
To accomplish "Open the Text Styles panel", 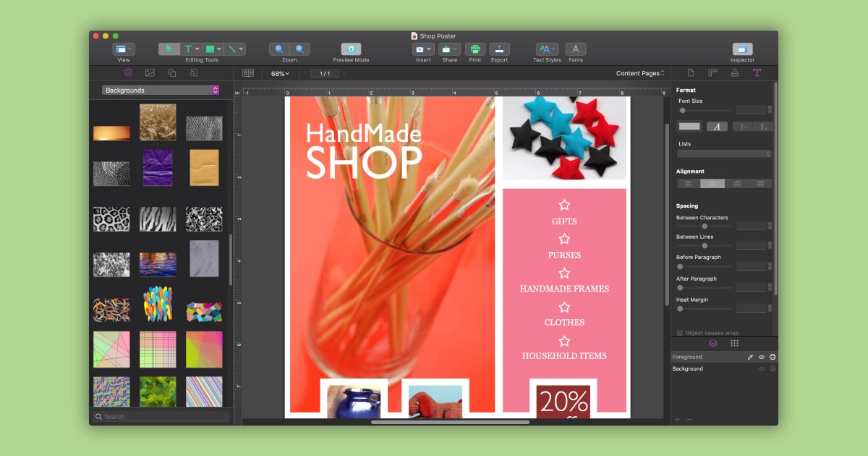I will click(x=546, y=48).
